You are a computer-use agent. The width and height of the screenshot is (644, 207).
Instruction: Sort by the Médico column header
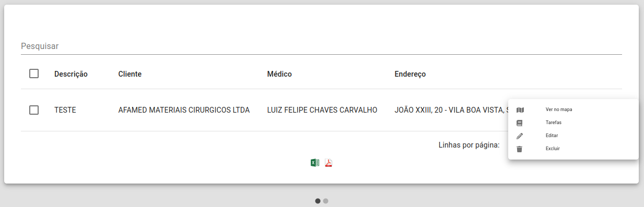click(x=279, y=74)
